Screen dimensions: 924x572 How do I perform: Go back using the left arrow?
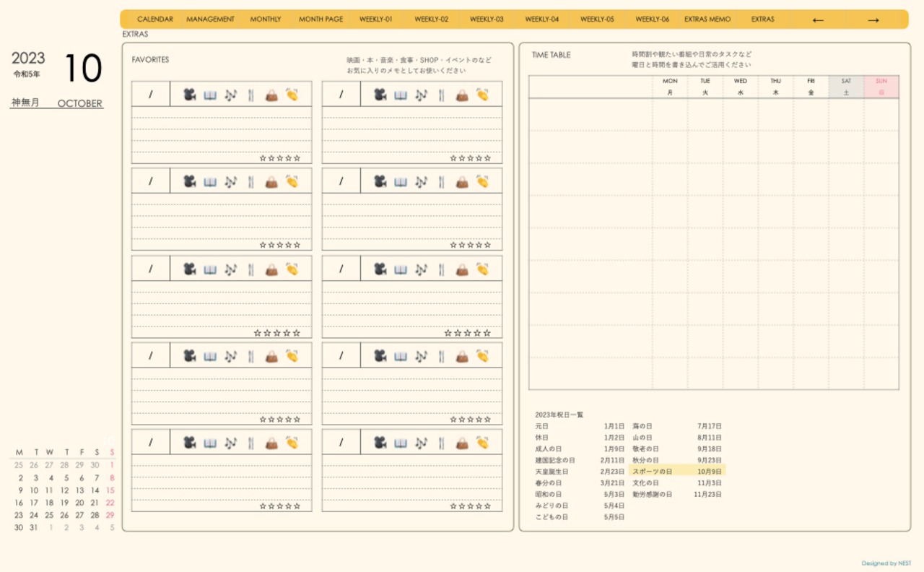pos(818,19)
